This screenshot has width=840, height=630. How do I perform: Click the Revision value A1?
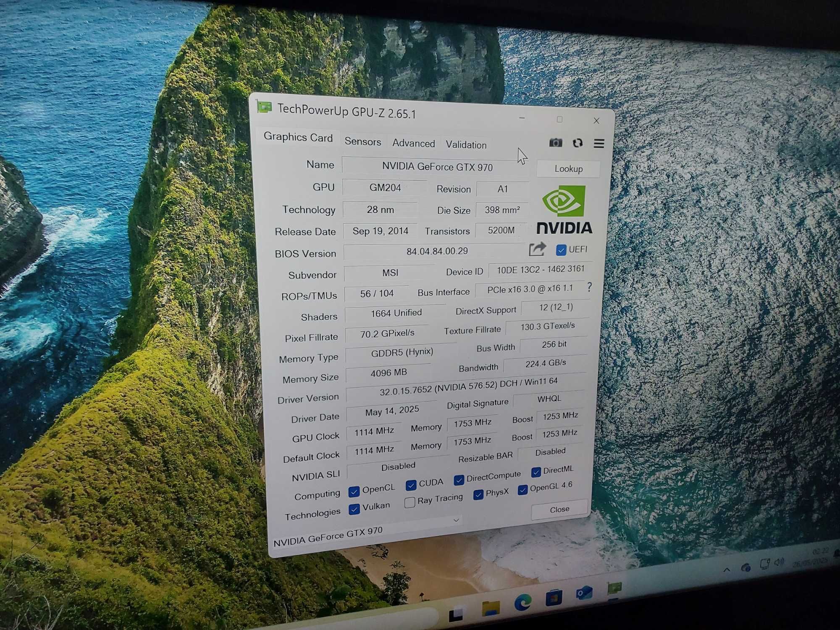click(503, 189)
